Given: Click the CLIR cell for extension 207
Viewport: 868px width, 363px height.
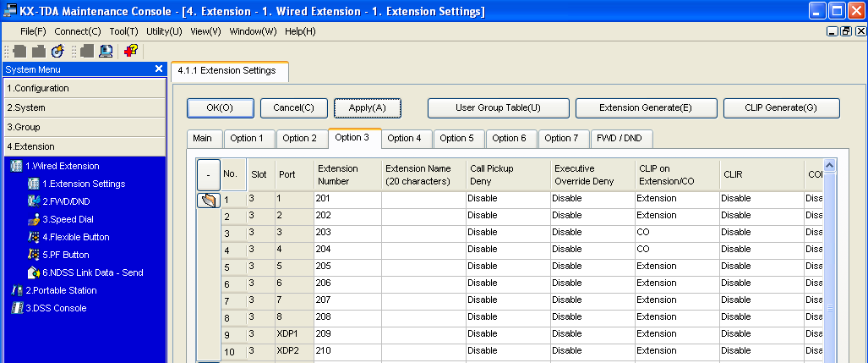Looking at the screenshot, I should pyautogui.click(x=762, y=301).
